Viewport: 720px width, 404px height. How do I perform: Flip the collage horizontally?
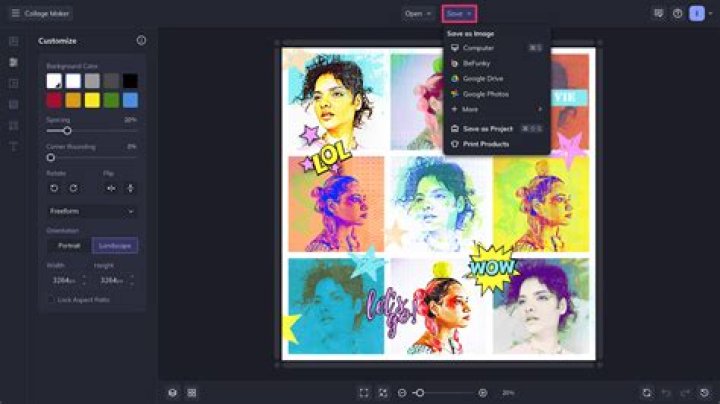pyautogui.click(x=111, y=188)
